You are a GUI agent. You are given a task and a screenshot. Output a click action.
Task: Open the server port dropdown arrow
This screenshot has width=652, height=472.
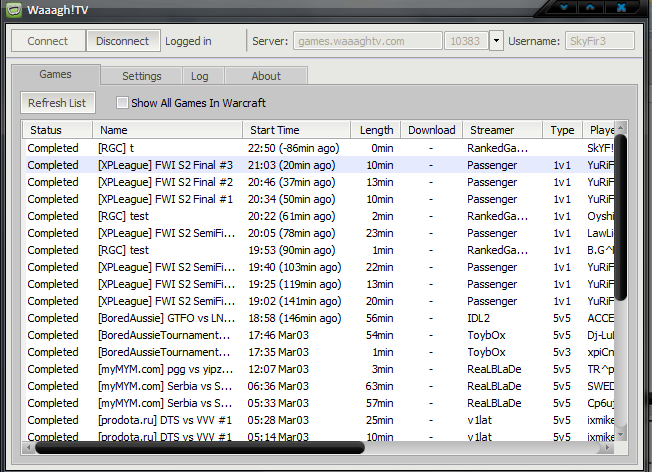click(x=496, y=41)
